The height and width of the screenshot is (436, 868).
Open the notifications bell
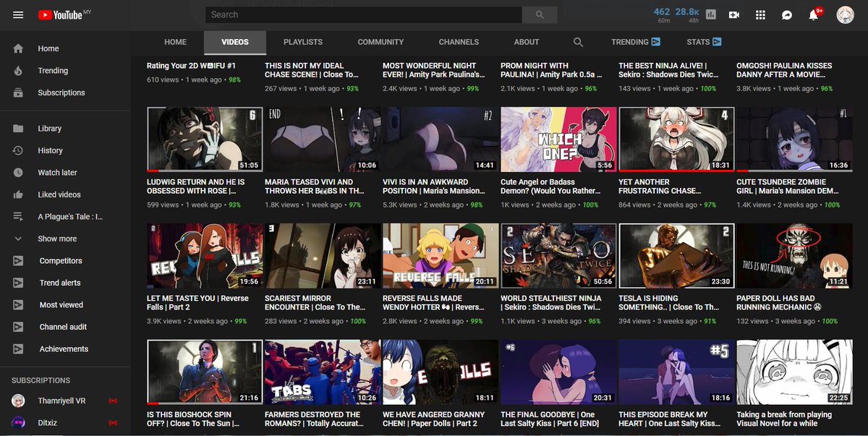click(x=814, y=15)
